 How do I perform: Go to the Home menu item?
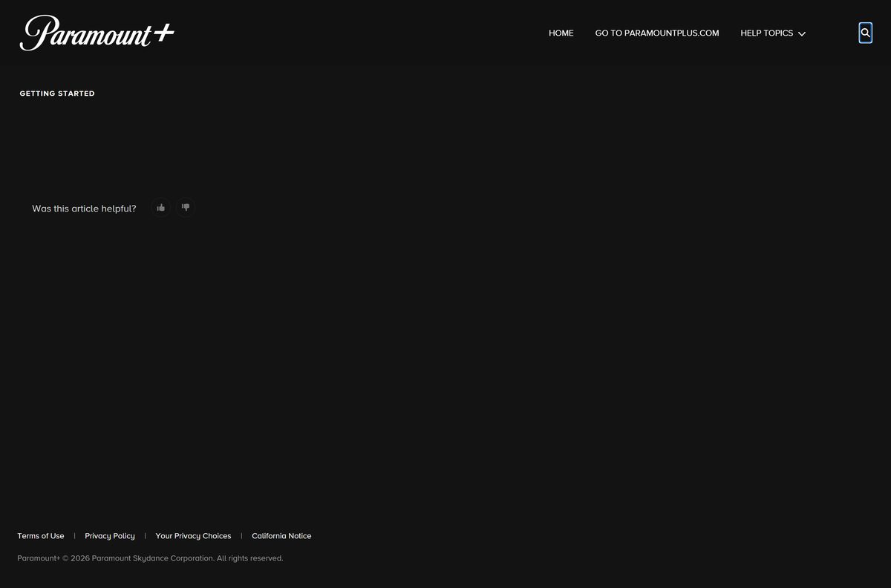point(561,33)
